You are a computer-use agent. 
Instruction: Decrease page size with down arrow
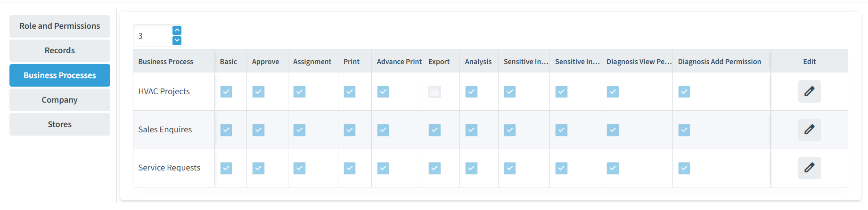[177, 40]
